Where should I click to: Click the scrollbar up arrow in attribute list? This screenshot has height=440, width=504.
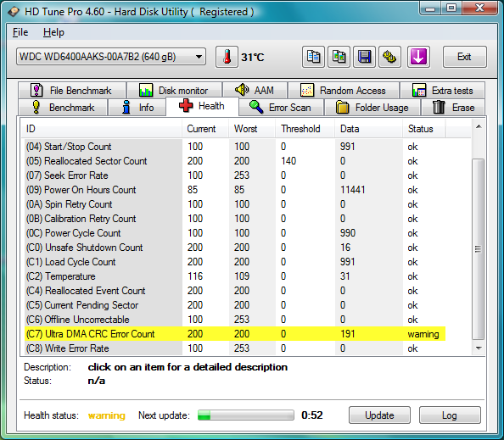point(479,127)
